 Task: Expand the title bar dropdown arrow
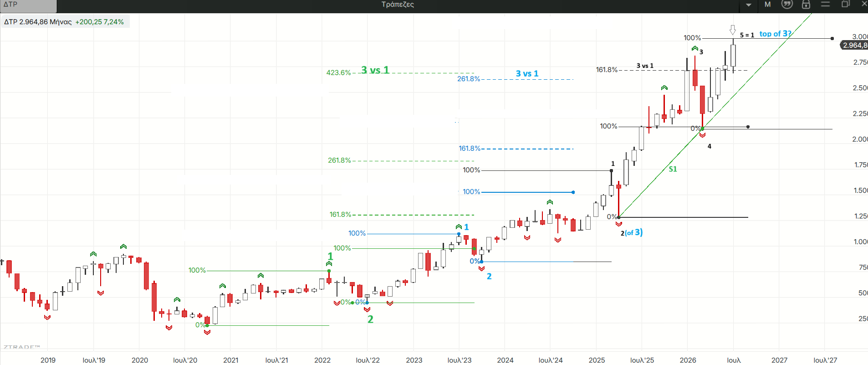pyautogui.click(x=749, y=5)
